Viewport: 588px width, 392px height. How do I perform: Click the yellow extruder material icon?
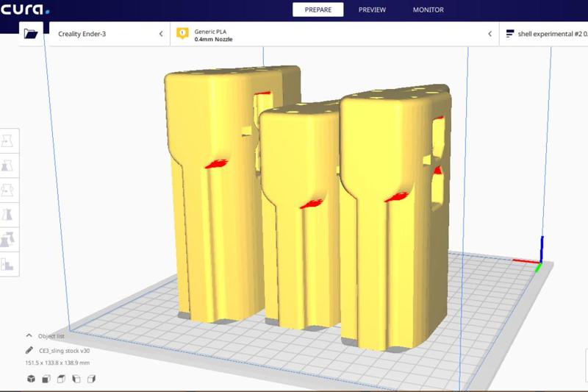(182, 34)
